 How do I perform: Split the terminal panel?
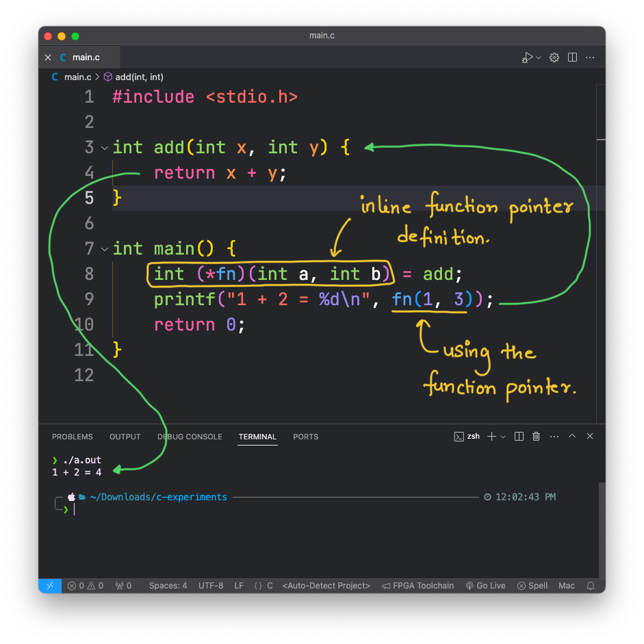click(x=519, y=437)
